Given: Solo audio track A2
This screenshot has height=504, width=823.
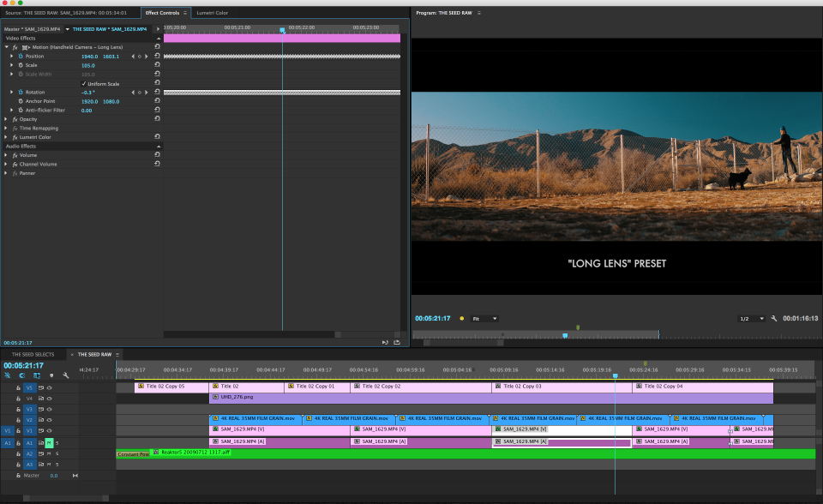Looking at the screenshot, I should click(57, 453).
